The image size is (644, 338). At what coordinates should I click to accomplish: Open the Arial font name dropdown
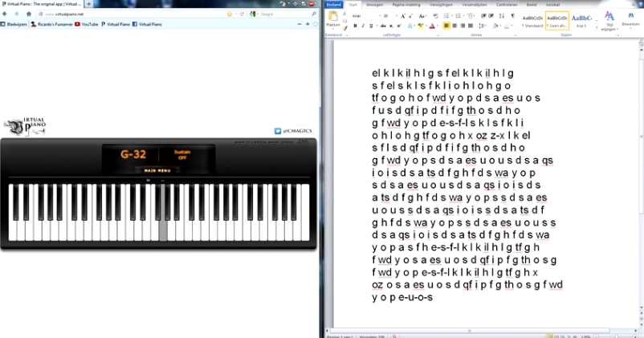381,16
